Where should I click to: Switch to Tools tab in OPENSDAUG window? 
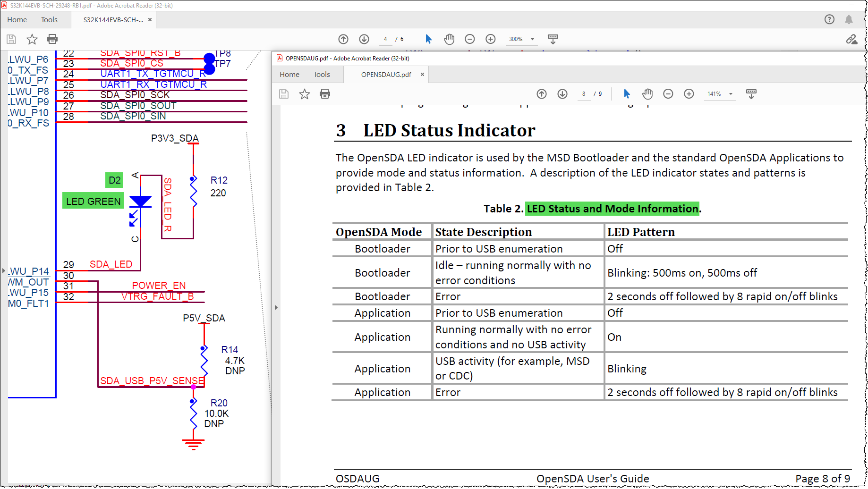pyautogui.click(x=322, y=75)
